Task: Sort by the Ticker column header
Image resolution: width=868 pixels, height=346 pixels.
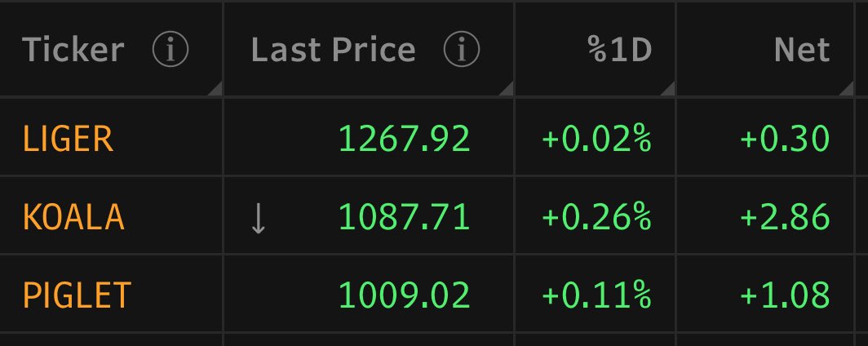Action: [x=73, y=50]
